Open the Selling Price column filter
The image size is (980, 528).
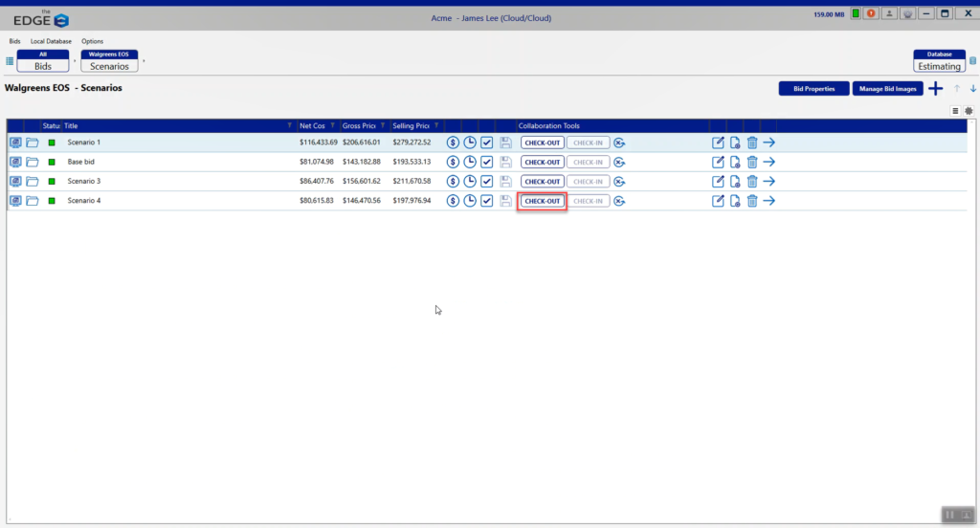437,125
